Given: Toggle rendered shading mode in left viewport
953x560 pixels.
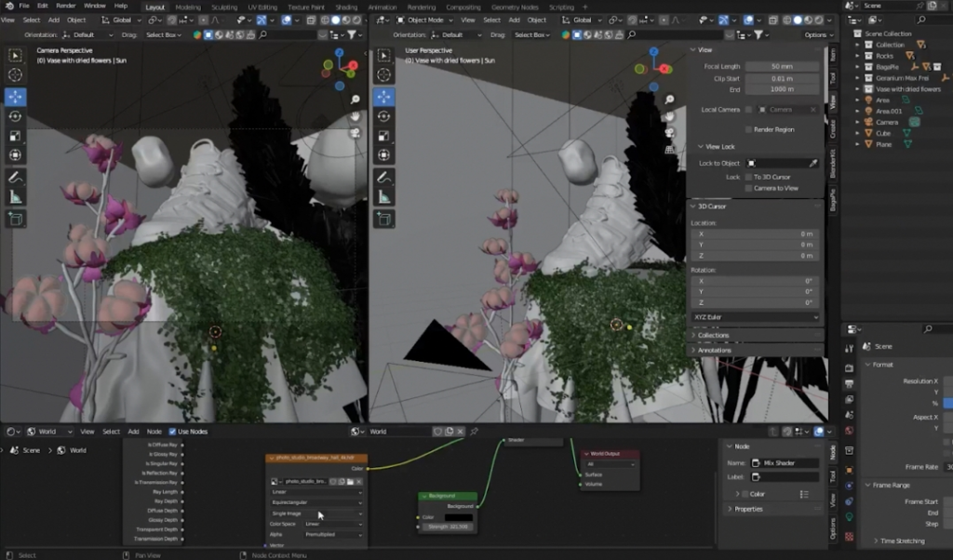Looking at the screenshot, I should (356, 20).
